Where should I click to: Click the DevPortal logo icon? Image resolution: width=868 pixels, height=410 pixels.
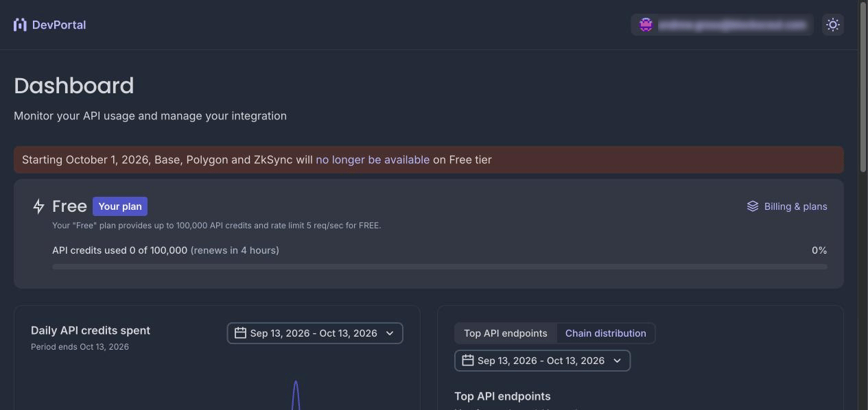pyautogui.click(x=20, y=25)
